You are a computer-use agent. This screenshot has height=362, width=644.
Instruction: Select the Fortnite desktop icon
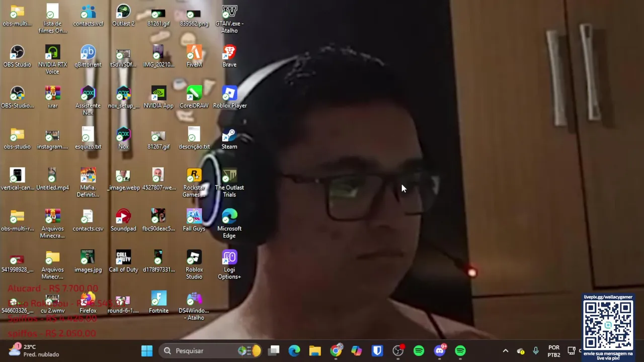click(x=158, y=303)
